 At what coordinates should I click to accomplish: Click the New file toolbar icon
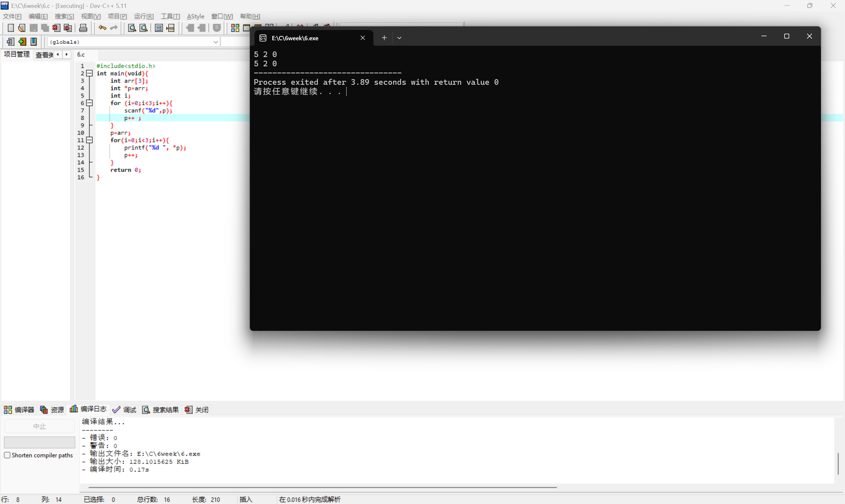pos(11,28)
